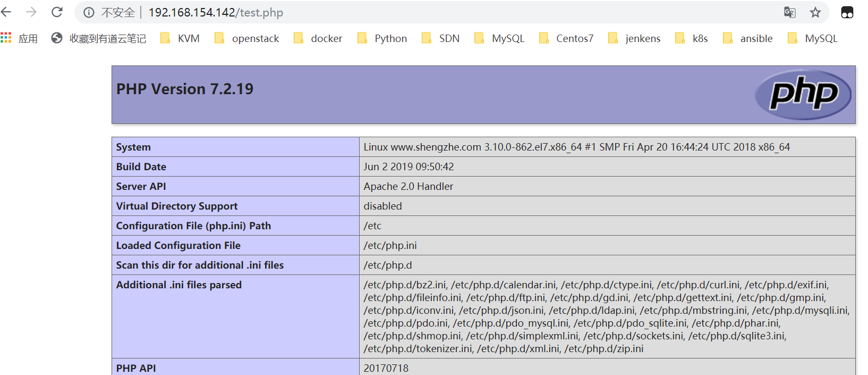Screen dimensions: 868x375
Task: Open the jenkens bookmark folder
Action: (x=634, y=38)
